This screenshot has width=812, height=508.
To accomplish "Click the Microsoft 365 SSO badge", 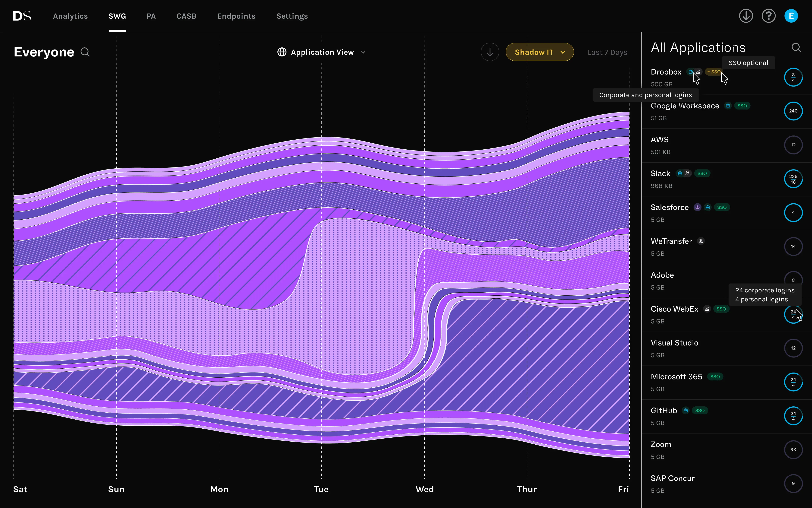I will (x=715, y=377).
